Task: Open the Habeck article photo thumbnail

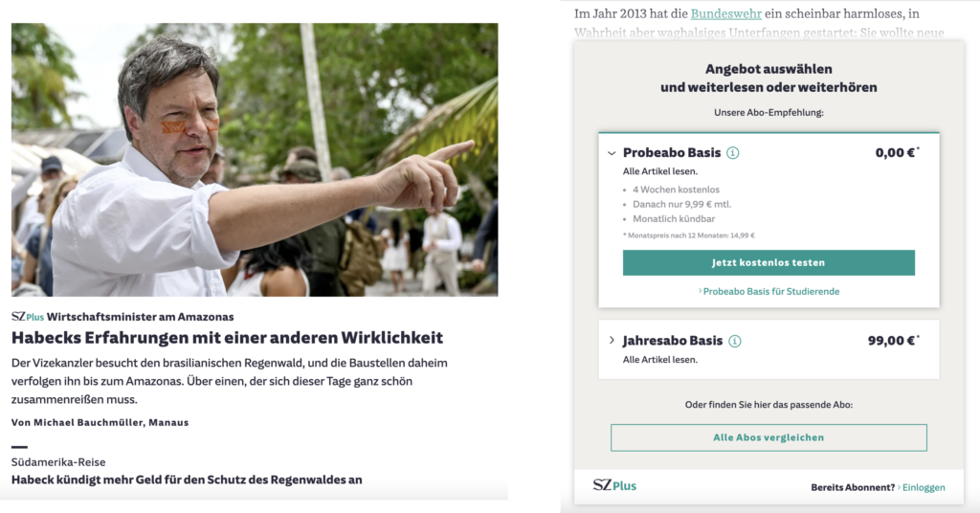Action: click(x=255, y=159)
